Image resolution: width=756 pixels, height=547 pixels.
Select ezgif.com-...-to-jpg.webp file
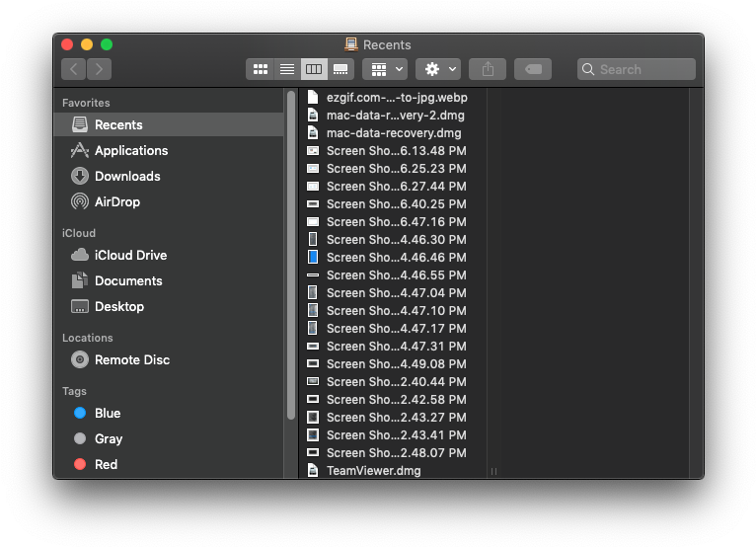coord(393,98)
